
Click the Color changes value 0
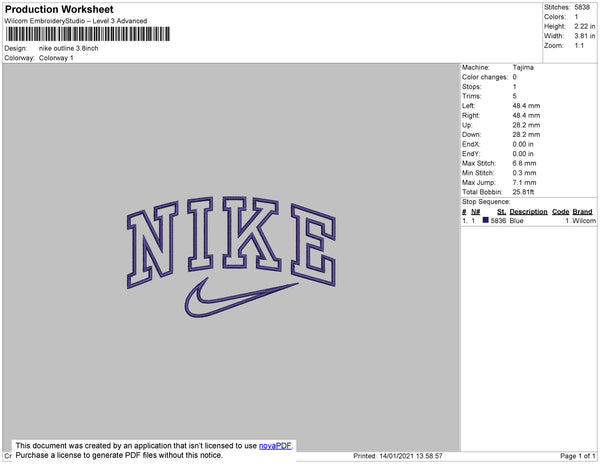coord(514,77)
